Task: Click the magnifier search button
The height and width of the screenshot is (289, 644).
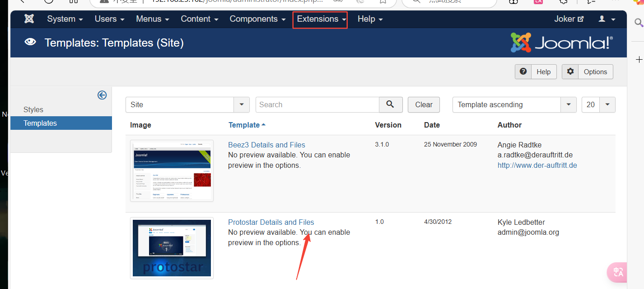Action: [391, 104]
